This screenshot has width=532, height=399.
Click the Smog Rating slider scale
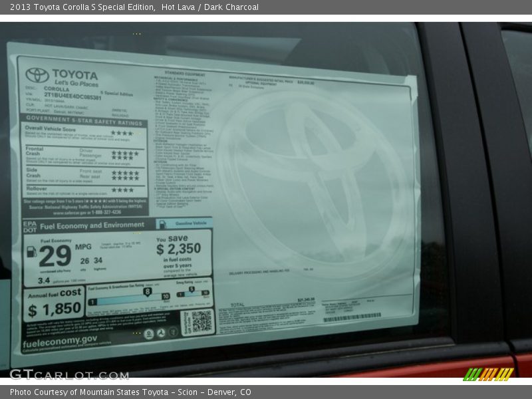[193, 293]
